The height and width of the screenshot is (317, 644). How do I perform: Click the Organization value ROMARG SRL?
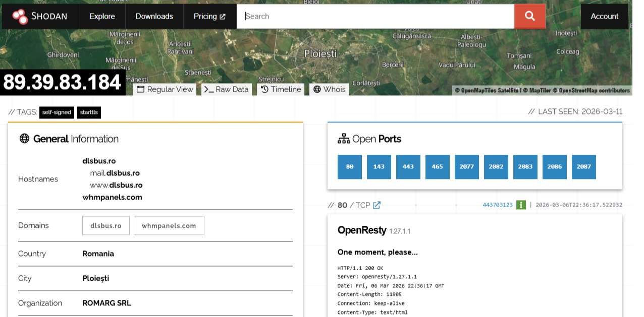(107, 303)
